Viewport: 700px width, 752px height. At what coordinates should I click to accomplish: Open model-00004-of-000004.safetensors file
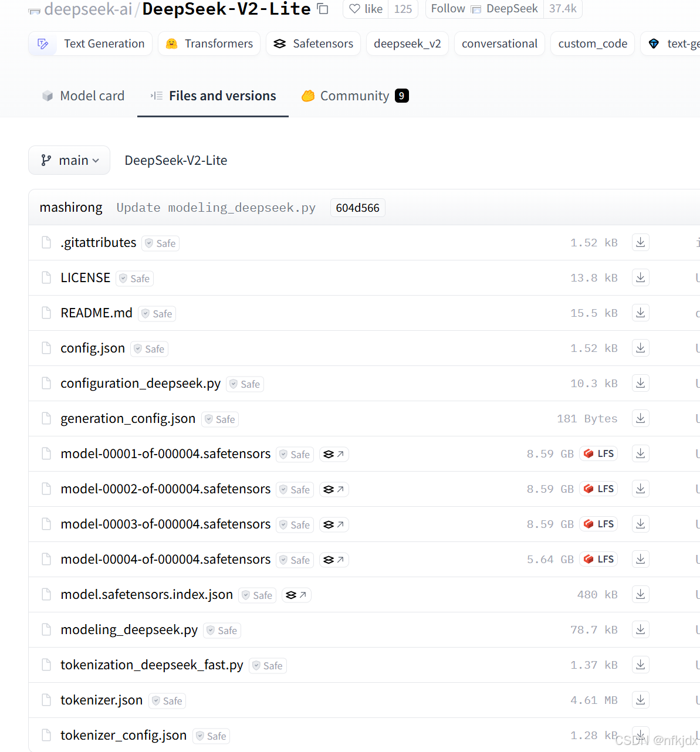click(165, 559)
